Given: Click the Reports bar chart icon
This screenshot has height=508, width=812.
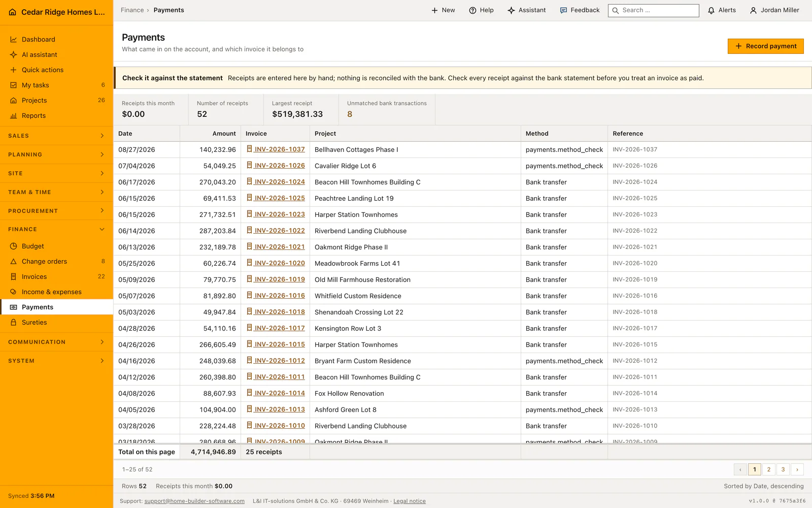Looking at the screenshot, I should [x=14, y=116].
